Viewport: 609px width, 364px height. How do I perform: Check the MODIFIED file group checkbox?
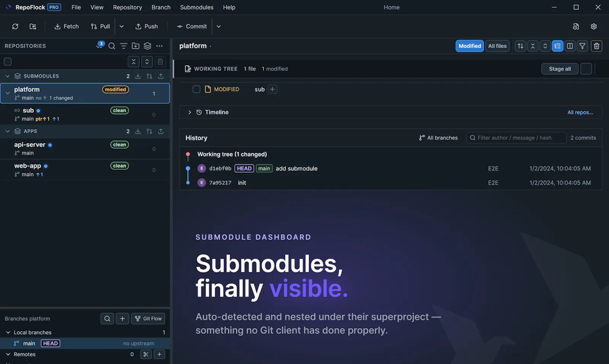click(x=196, y=89)
